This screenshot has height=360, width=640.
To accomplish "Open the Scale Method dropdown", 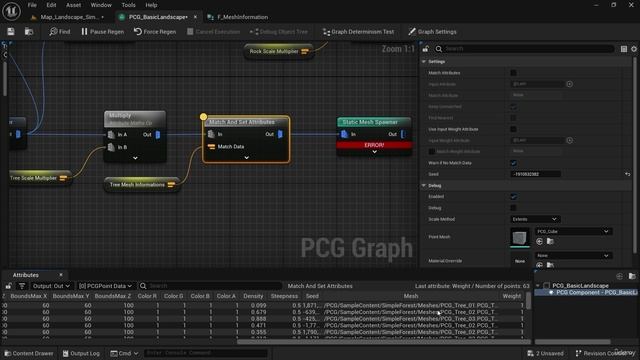I will (535, 219).
